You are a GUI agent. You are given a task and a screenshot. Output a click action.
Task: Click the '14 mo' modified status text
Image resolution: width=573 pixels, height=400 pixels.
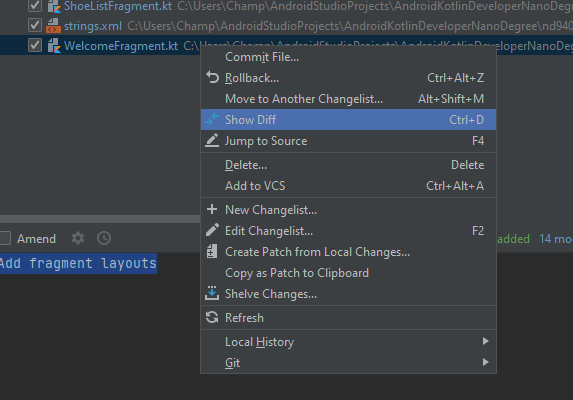[x=556, y=239]
